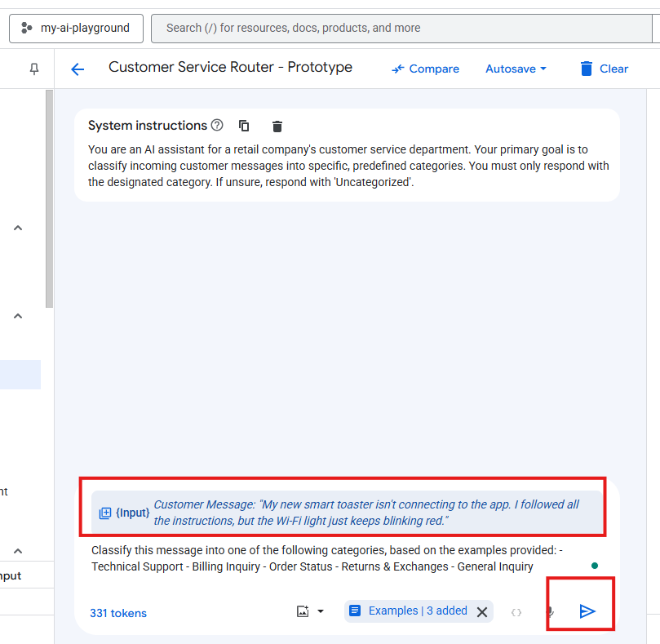Copy the system instructions
660x644 pixels.
click(x=244, y=126)
